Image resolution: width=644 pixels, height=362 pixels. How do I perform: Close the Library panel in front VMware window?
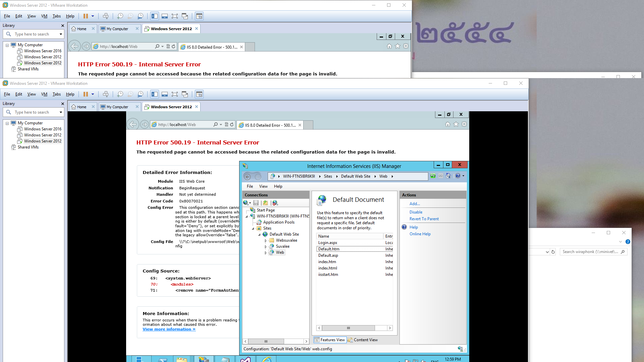pos(62,104)
